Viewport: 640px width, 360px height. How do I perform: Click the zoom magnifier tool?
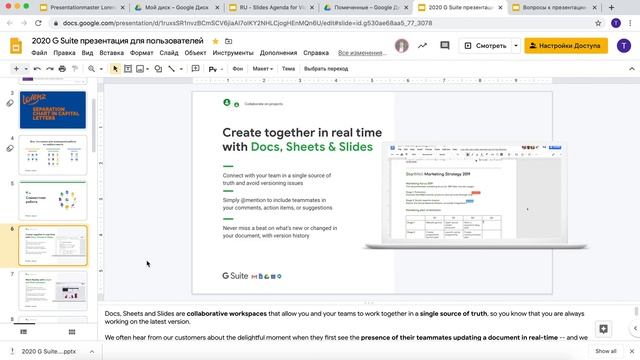(x=91, y=69)
